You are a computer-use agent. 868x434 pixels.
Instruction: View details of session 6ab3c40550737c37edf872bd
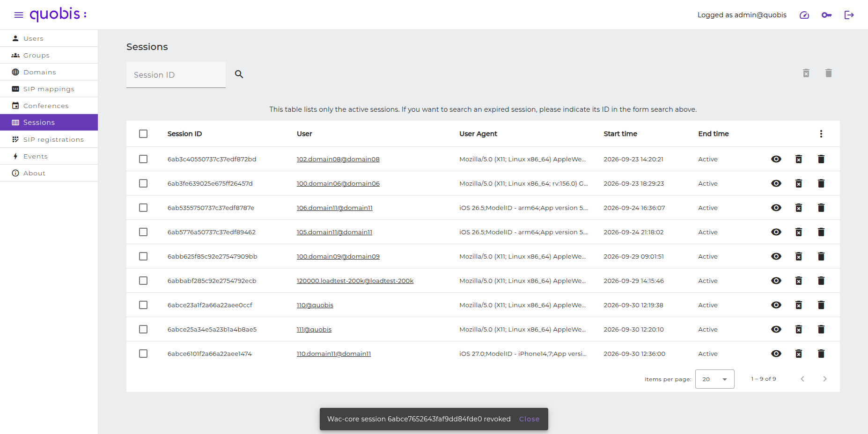coord(776,159)
